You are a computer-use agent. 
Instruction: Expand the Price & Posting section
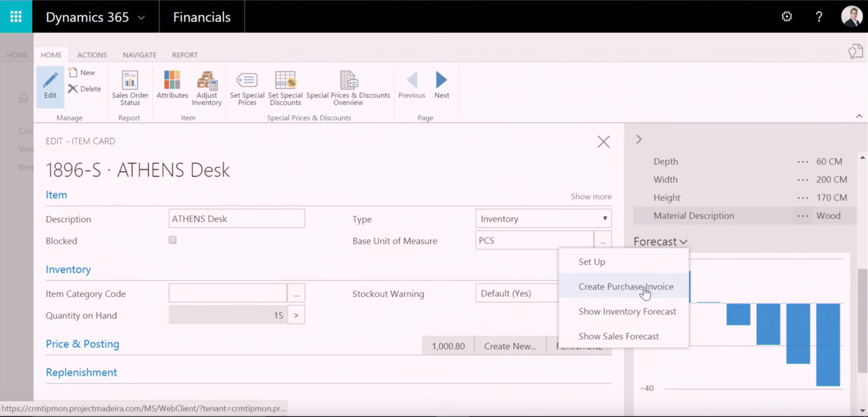[x=82, y=344]
